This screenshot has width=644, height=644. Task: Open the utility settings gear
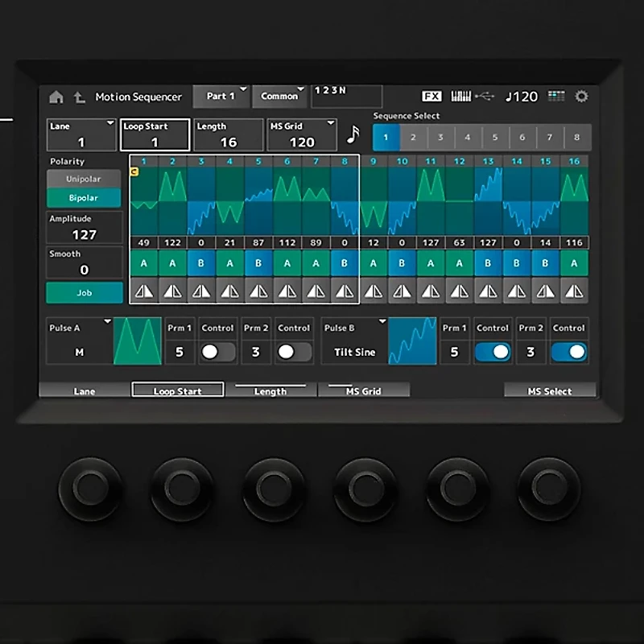coord(581,95)
